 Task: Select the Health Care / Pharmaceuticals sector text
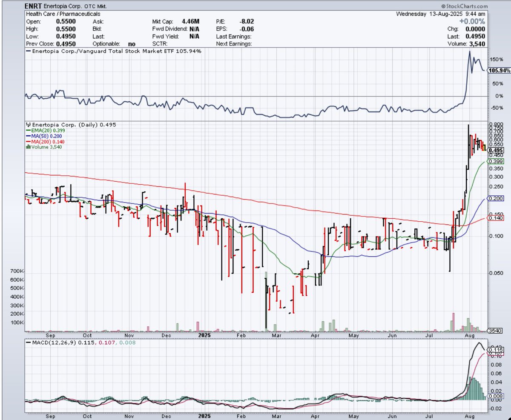click(x=63, y=14)
